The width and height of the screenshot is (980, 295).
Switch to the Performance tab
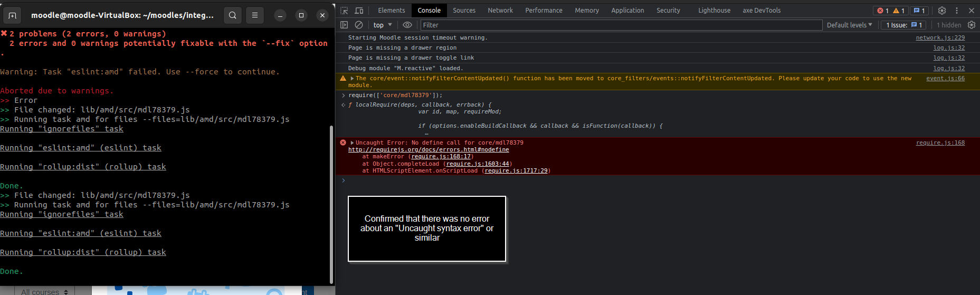pos(544,11)
